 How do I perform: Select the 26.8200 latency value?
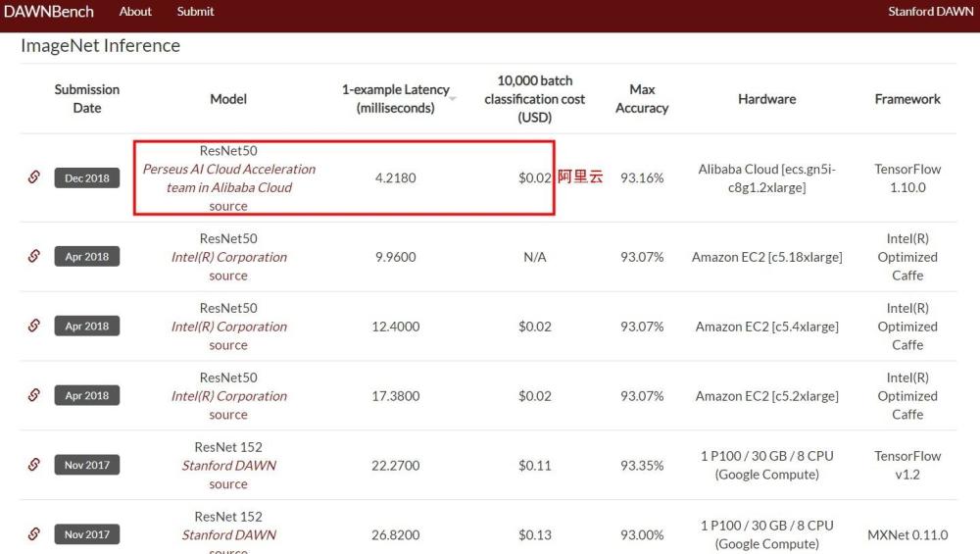tap(395, 534)
